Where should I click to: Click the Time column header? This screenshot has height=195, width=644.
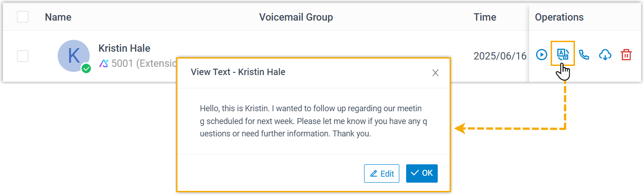click(485, 17)
